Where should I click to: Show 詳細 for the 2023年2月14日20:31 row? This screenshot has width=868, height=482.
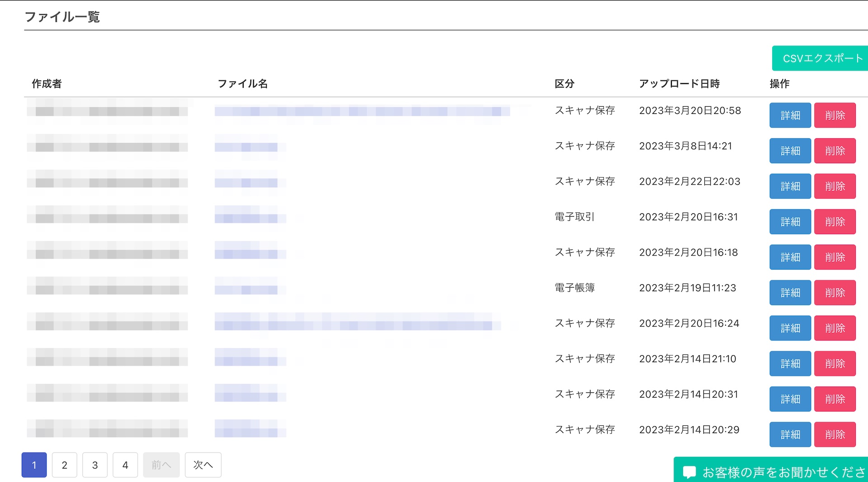790,399
